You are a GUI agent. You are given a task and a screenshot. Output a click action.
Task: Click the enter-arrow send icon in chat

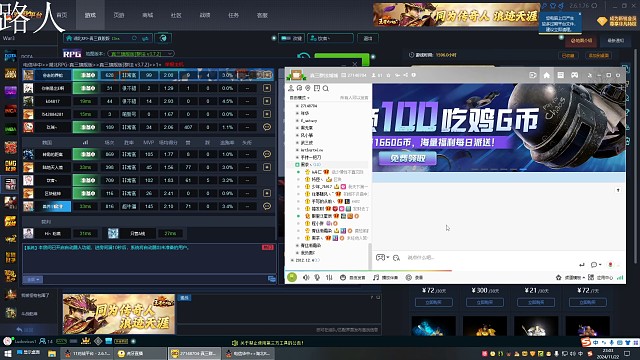coord(582,264)
